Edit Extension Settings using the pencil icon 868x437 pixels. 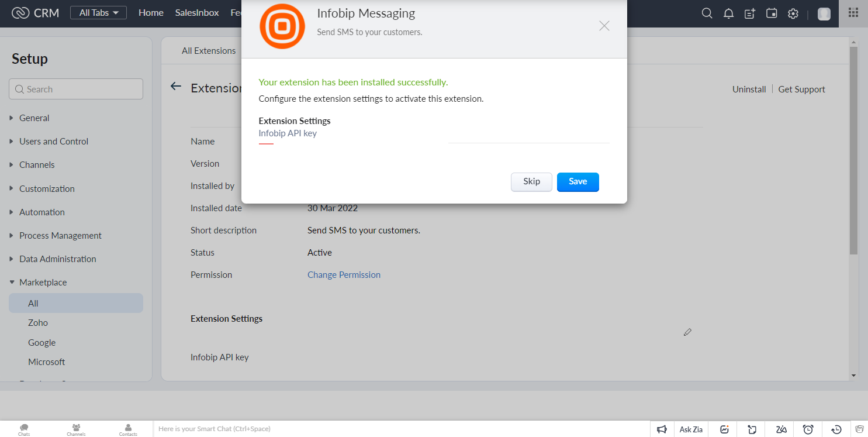(x=687, y=332)
